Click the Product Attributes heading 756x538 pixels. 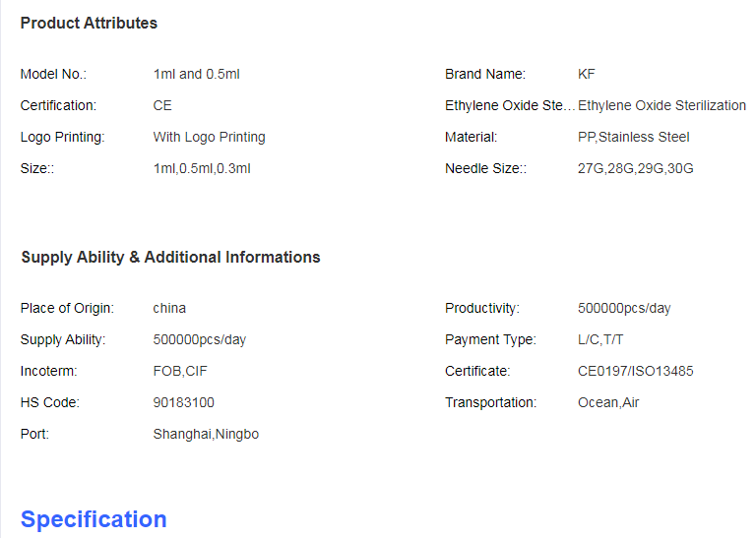pos(89,24)
